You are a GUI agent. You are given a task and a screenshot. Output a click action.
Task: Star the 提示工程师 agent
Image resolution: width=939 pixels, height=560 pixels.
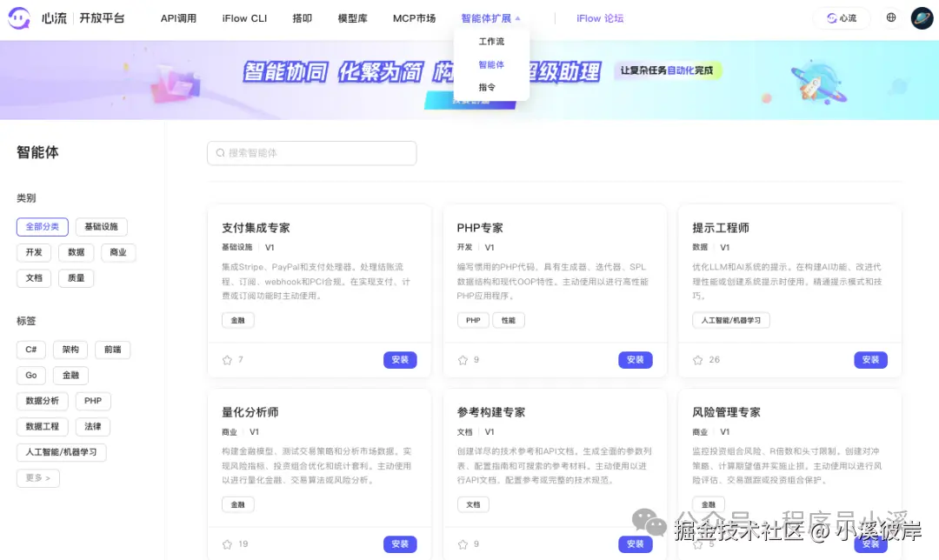click(x=696, y=359)
